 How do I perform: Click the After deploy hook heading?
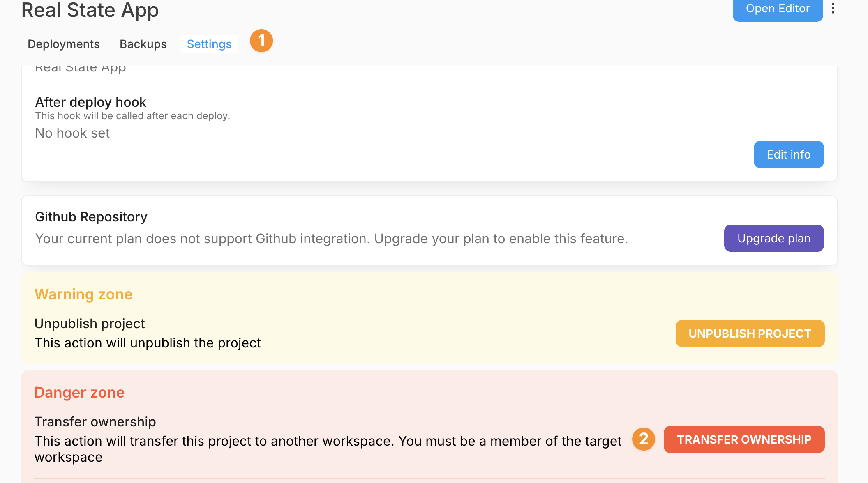[x=91, y=102]
